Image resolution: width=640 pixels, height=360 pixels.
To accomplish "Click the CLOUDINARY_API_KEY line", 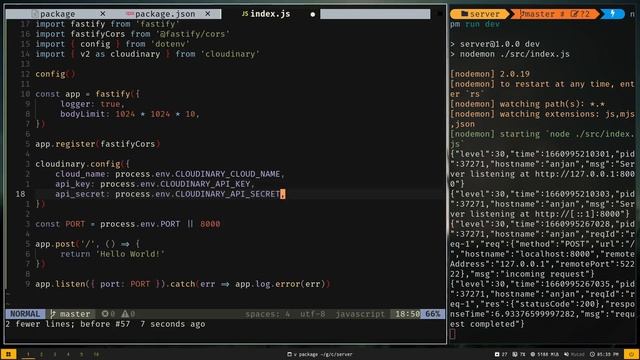I will pos(155,184).
